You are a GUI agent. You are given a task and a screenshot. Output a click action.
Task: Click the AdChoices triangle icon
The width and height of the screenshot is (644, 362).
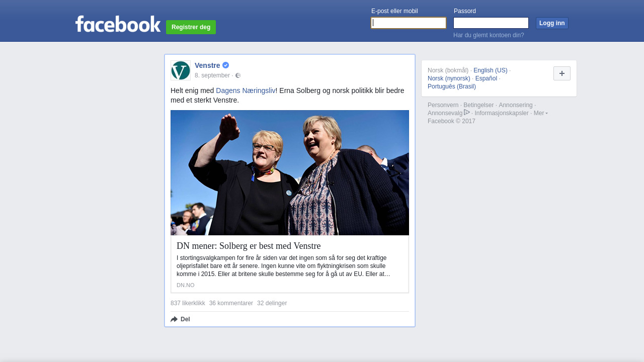point(467,113)
